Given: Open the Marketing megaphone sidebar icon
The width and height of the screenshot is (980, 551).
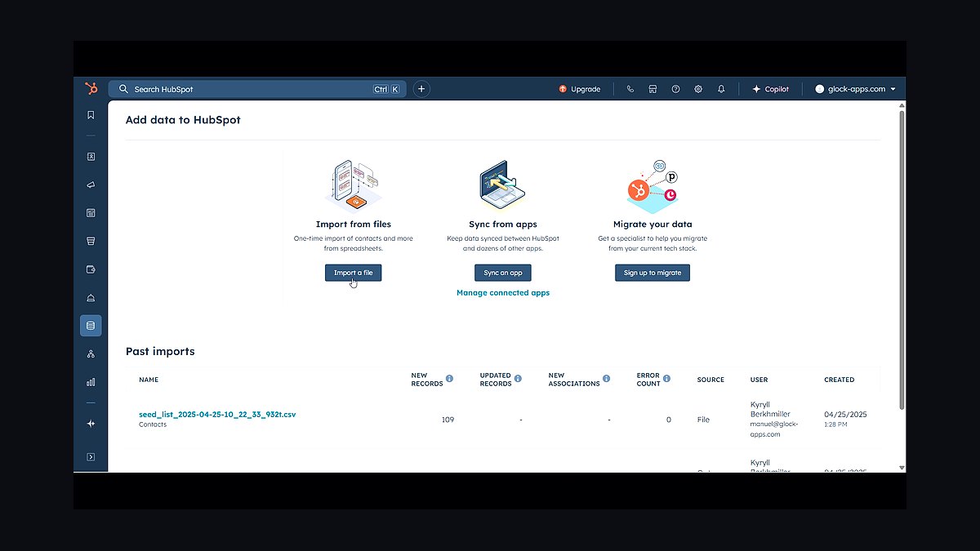Looking at the screenshot, I should point(91,184).
